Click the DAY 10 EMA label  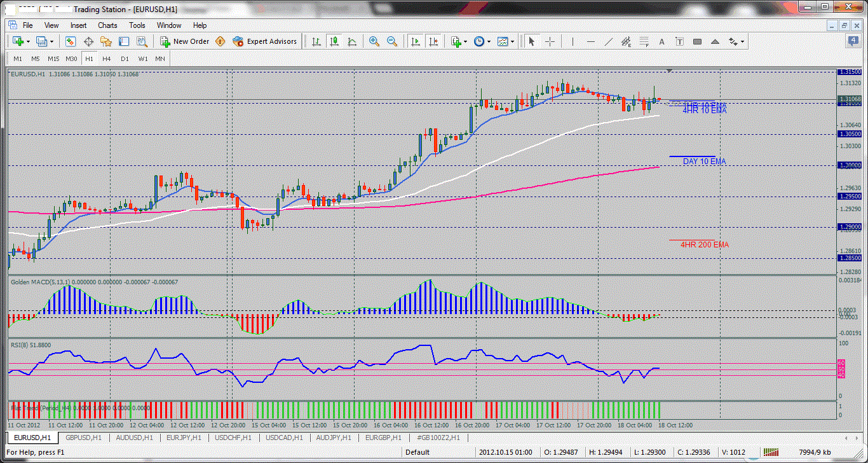(704, 162)
